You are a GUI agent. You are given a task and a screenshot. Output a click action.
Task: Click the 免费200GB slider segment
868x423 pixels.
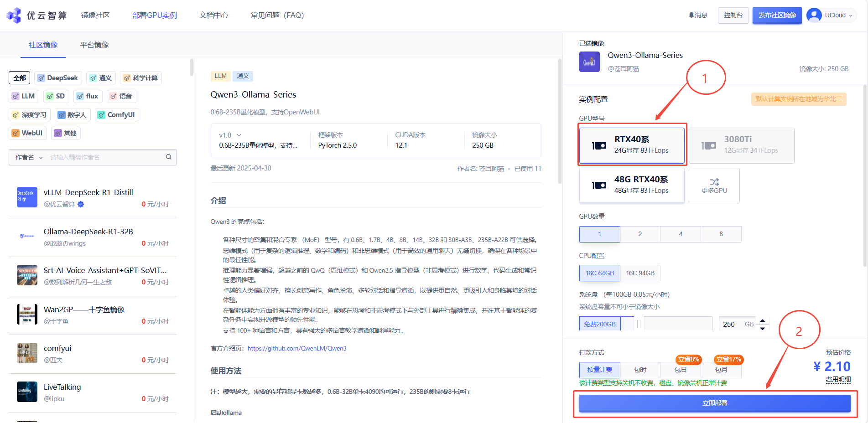(599, 324)
